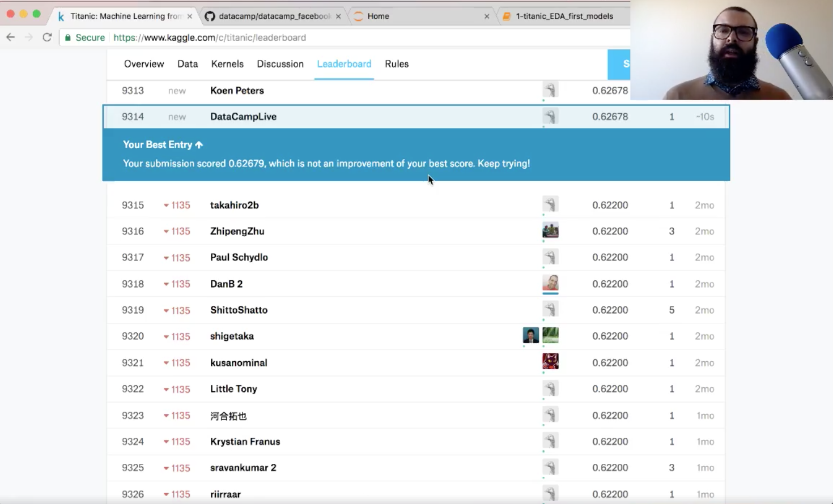
Task: Open DanB 2's avatar photo
Action: (x=550, y=283)
